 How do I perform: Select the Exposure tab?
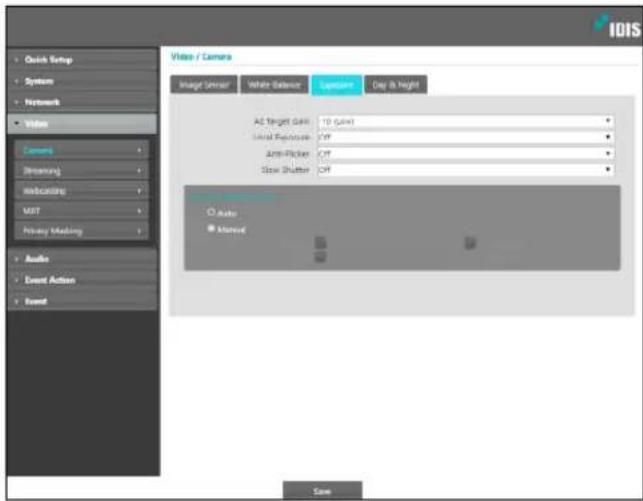pos(337,85)
